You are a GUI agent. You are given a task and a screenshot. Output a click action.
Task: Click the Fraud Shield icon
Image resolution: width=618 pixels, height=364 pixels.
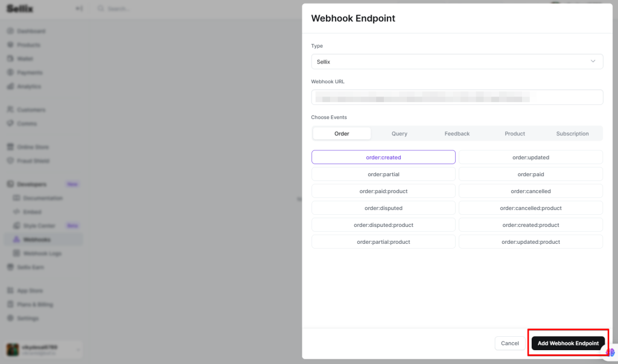[x=10, y=161]
